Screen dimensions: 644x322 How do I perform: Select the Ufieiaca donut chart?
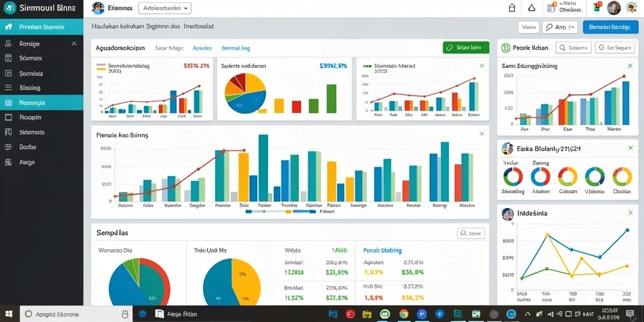pyautogui.click(x=595, y=177)
